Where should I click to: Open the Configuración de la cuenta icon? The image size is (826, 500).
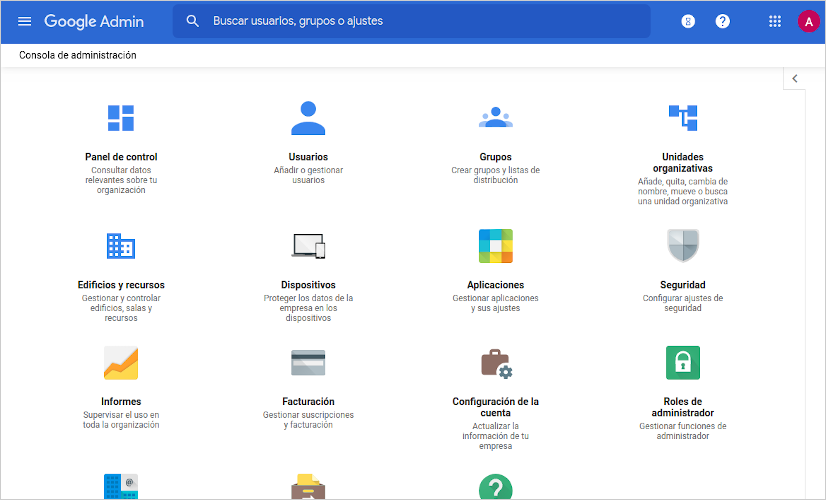496,363
